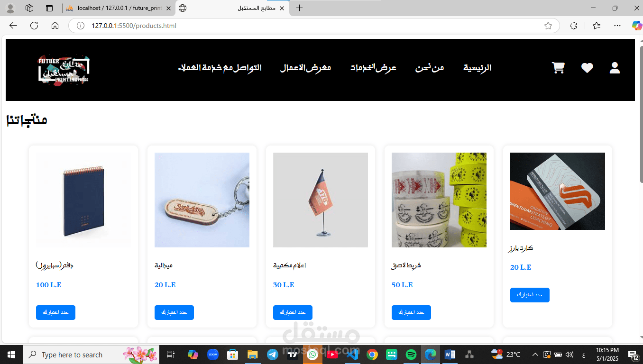
Task: Refresh the page in browser toolbar
Action: [x=34, y=26]
